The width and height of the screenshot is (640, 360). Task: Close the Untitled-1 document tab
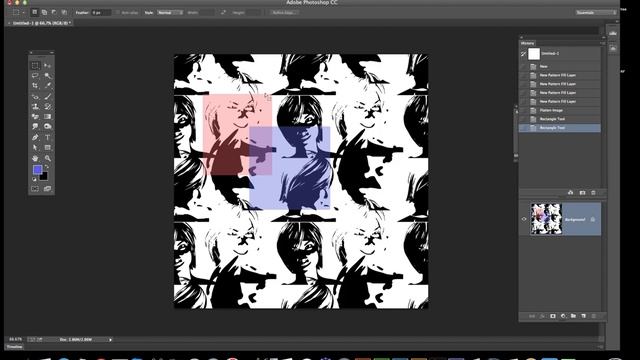click(9, 23)
